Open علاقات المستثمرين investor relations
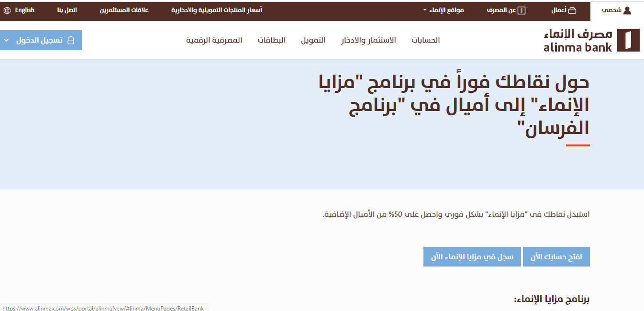644x311 pixels. click(124, 10)
